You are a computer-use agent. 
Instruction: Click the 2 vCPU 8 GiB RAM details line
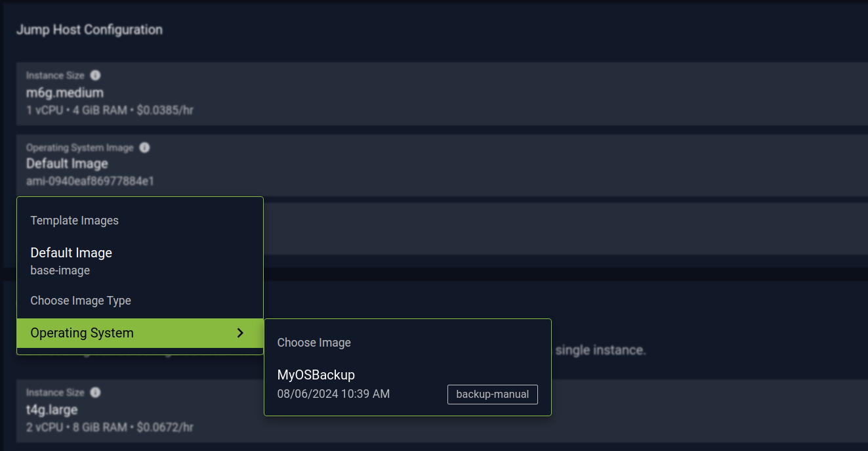(x=110, y=427)
